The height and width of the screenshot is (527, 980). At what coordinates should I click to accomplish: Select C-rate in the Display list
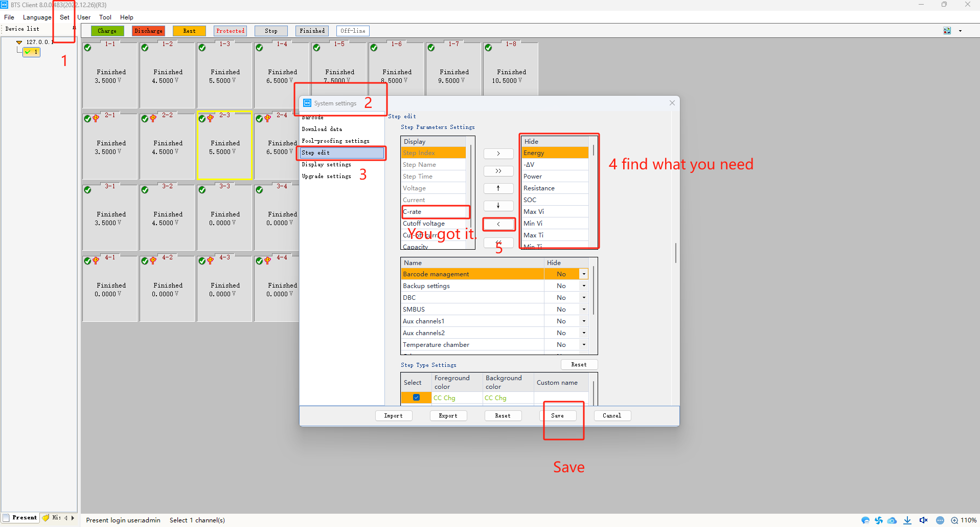tap(434, 212)
